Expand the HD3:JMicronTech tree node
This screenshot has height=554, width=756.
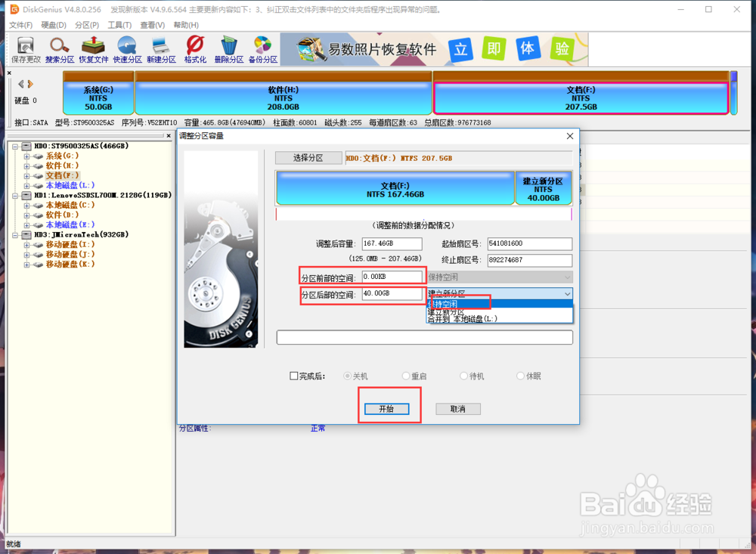17,234
